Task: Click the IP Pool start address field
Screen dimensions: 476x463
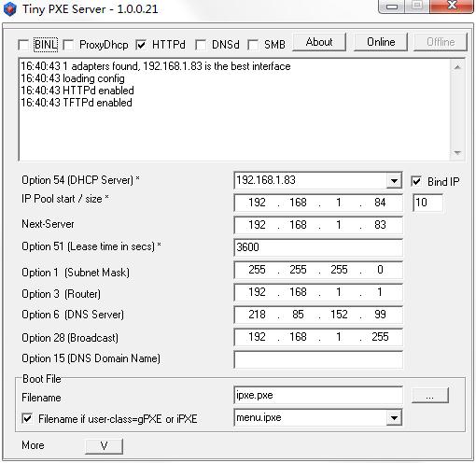Action: click(318, 203)
